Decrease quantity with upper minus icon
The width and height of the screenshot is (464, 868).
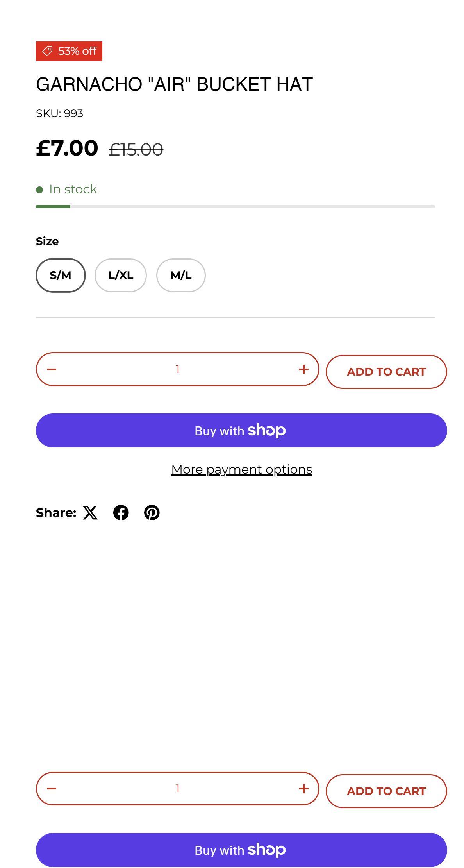pos(52,369)
